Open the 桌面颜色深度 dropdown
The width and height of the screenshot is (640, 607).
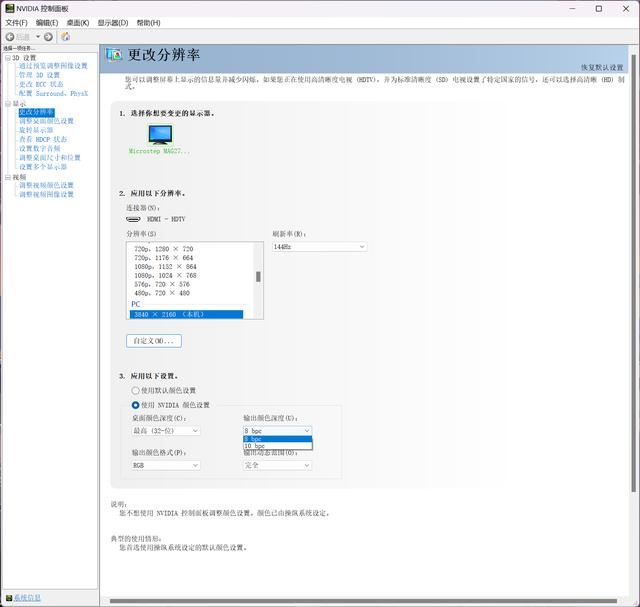click(166, 431)
